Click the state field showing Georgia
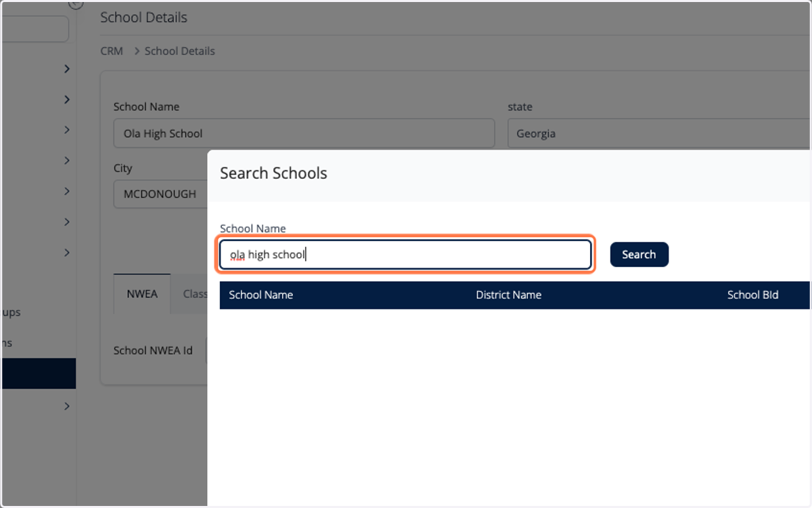Image resolution: width=812 pixels, height=508 pixels. point(658,133)
